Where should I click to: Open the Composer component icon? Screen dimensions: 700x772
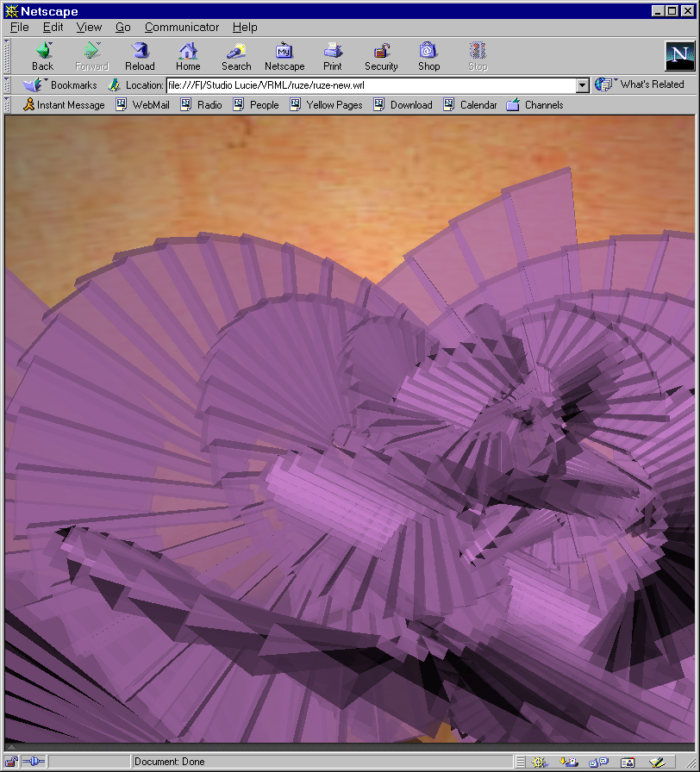point(657,763)
